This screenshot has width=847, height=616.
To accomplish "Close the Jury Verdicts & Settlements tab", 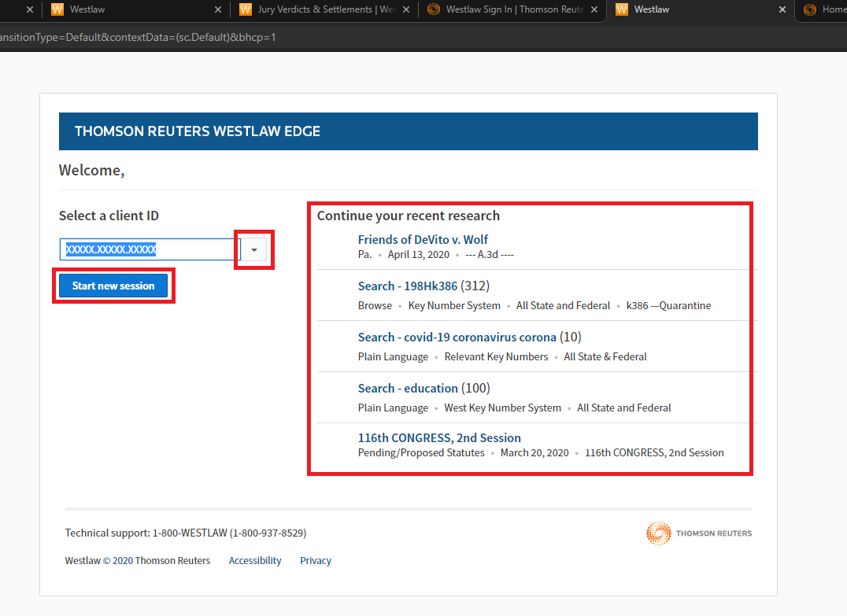I will [406, 10].
